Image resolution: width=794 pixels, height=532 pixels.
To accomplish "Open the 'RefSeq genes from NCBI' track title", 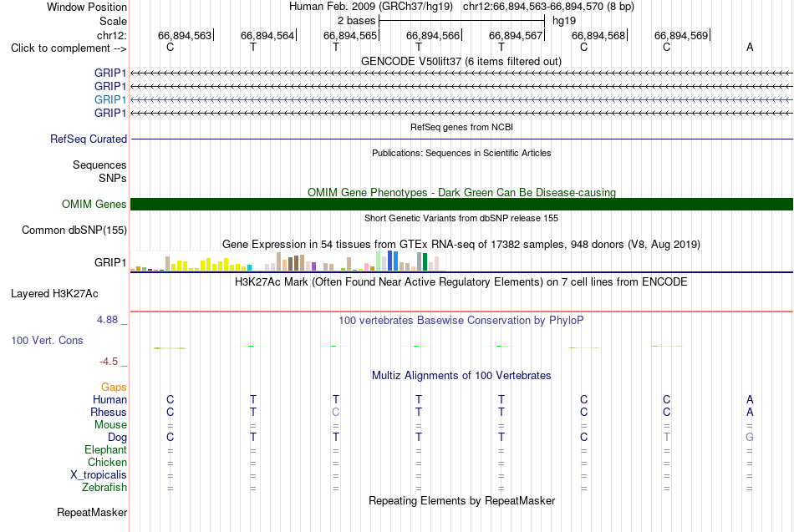I will pyautogui.click(x=461, y=127).
